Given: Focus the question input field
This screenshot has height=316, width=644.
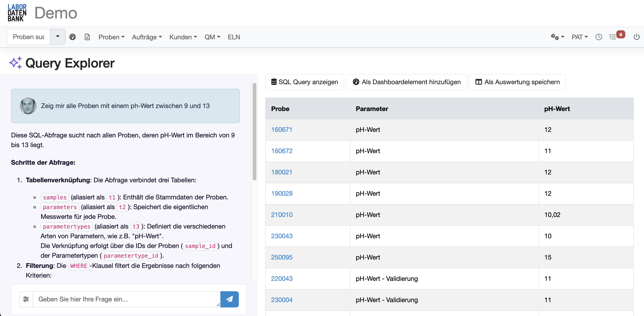Looking at the screenshot, I should 126,299.
